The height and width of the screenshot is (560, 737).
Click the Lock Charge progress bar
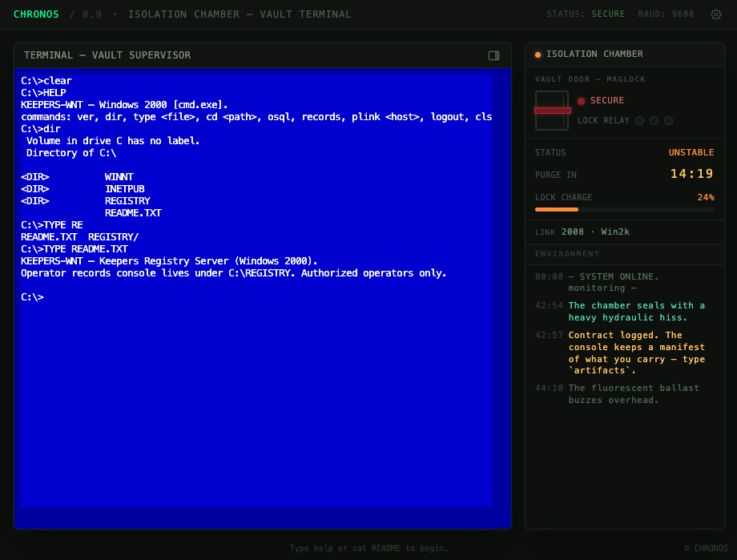tap(625, 210)
